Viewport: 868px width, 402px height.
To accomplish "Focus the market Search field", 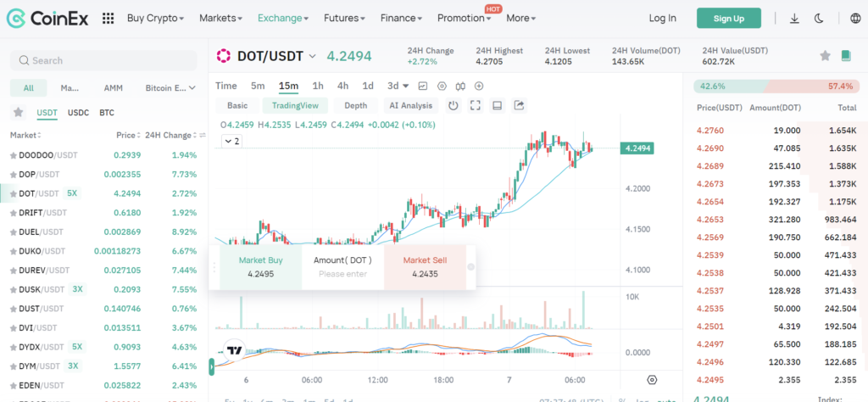I will tap(103, 60).
